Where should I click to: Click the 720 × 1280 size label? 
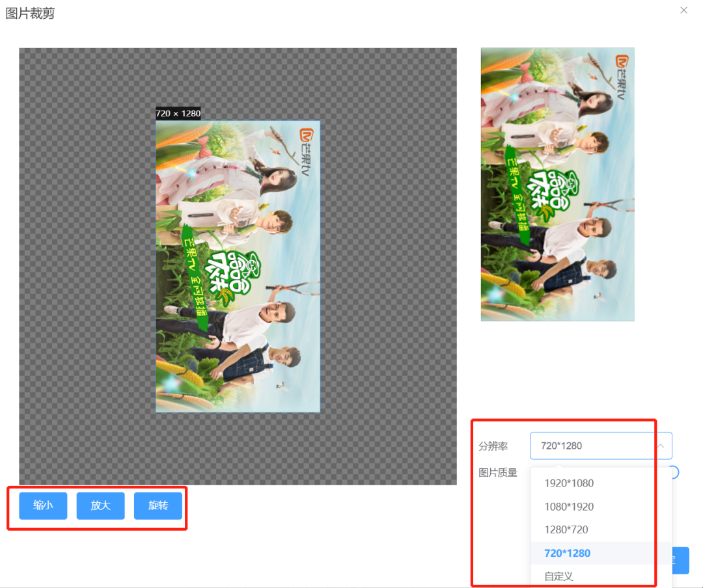pos(178,113)
